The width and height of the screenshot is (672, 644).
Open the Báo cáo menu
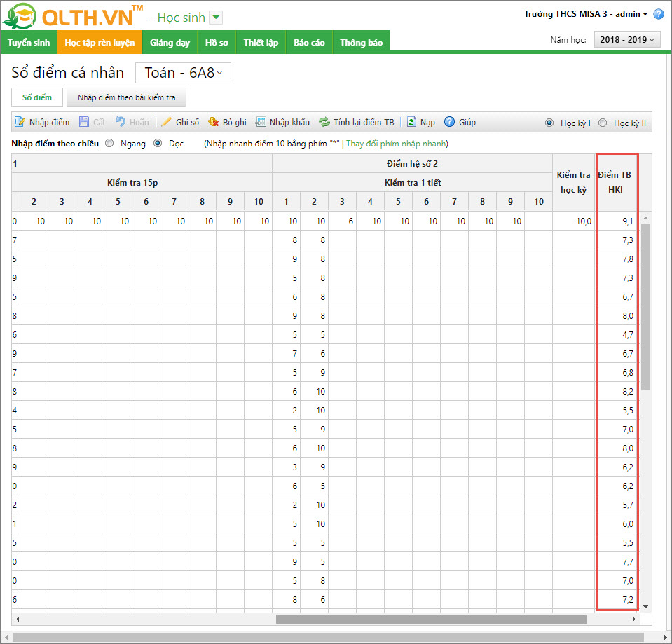click(x=310, y=43)
